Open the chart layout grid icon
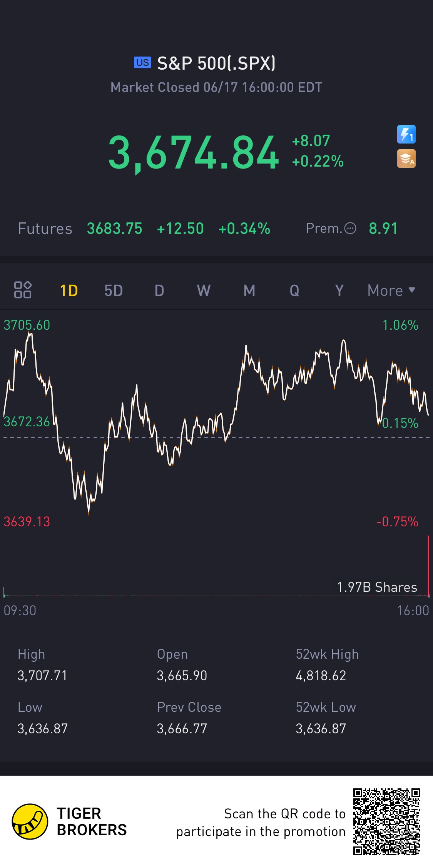433x868 pixels. 23,290
